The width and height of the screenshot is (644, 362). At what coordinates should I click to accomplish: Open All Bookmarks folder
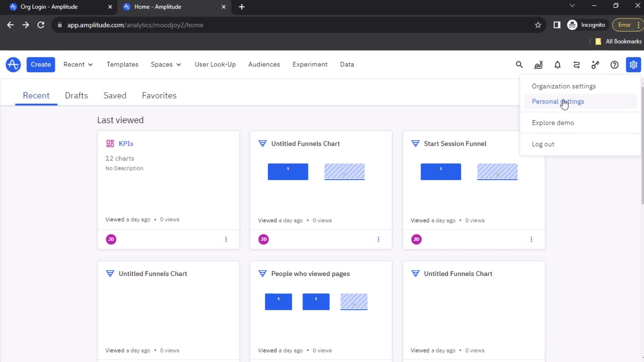tap(619, 42)
